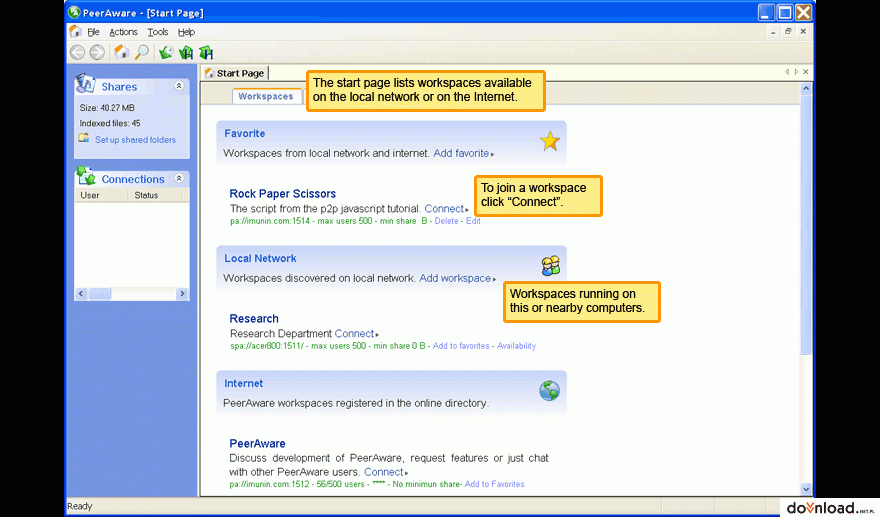Switch to the Workspaces tab
The image size is (880, 517).
(266, 96)
